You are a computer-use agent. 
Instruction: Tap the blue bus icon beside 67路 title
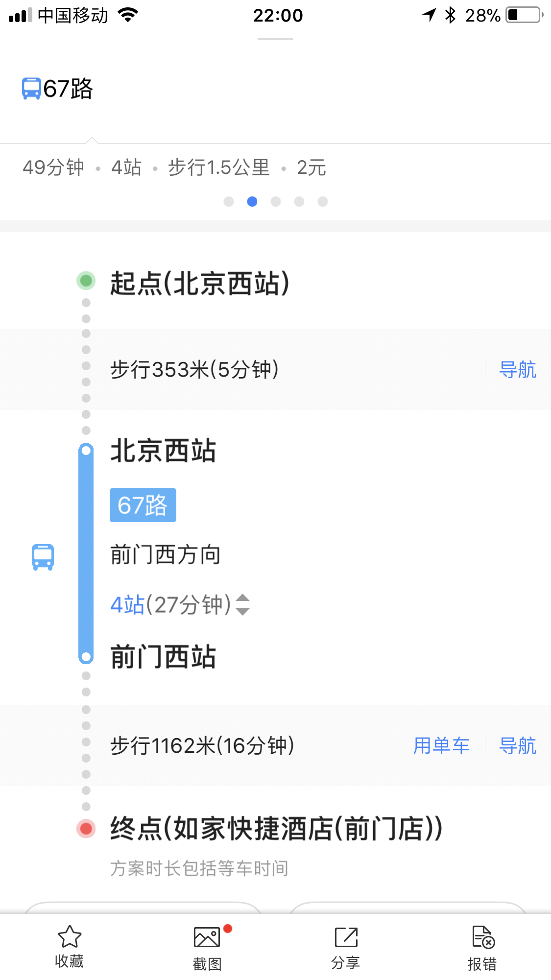31,89
